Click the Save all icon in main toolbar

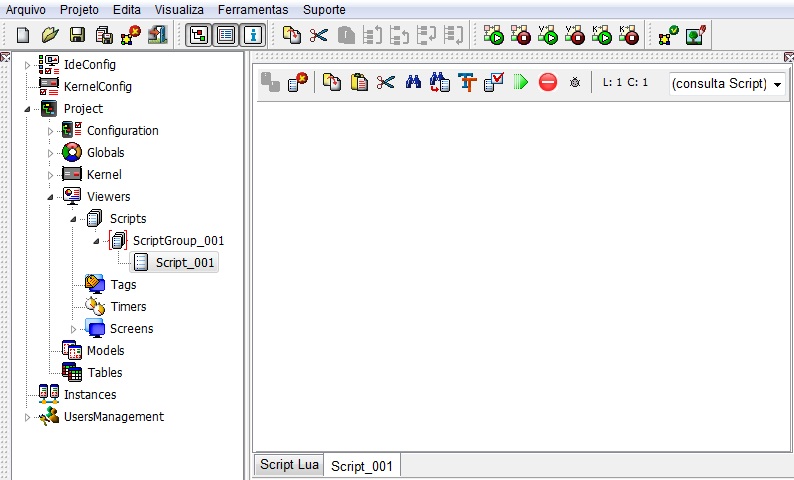pos(104,35)
